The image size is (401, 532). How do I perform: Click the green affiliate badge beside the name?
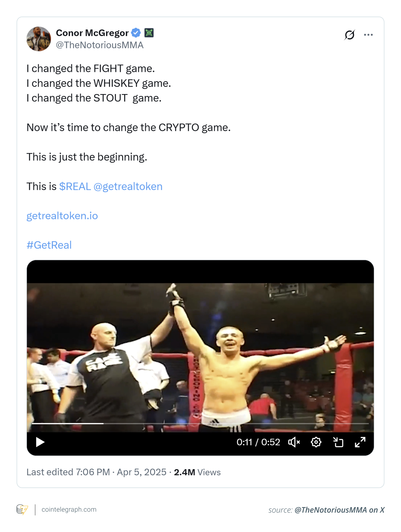pyautogui.click(x=149, y=33)
